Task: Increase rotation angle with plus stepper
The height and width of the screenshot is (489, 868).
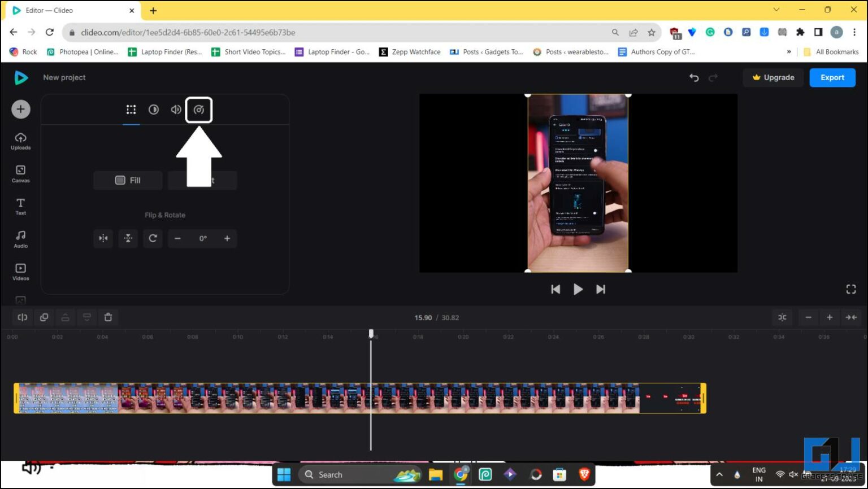Action: click(x=227, y=238)
